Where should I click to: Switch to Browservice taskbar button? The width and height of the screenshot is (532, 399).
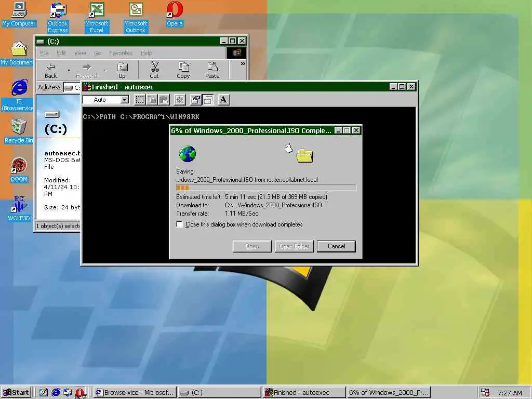[x=135, y=393]
